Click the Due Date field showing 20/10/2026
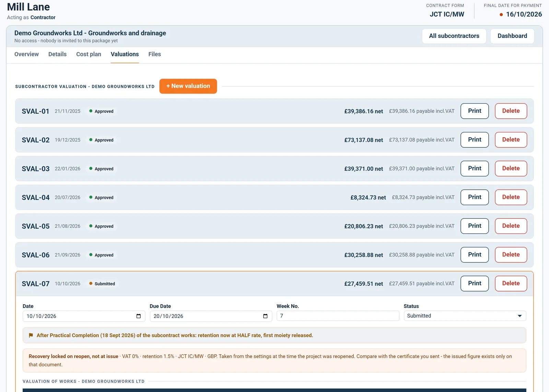Viewport: 549px width, 392px height. 211,316
